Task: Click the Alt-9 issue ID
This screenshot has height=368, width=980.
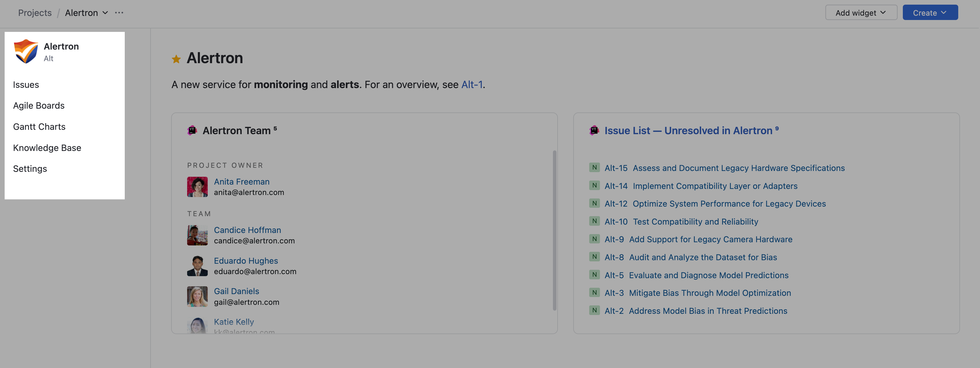Action: (614, 240)
